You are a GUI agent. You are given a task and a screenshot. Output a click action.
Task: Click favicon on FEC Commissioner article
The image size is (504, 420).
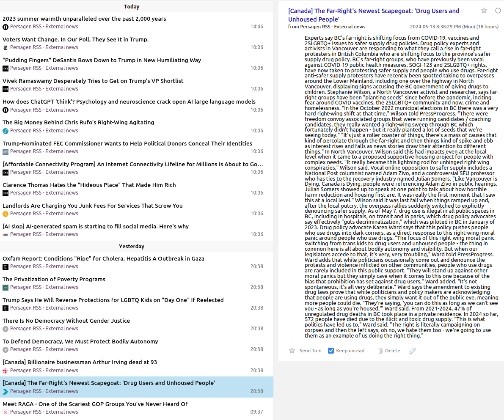pyautogui.click(x=6, y=152)
